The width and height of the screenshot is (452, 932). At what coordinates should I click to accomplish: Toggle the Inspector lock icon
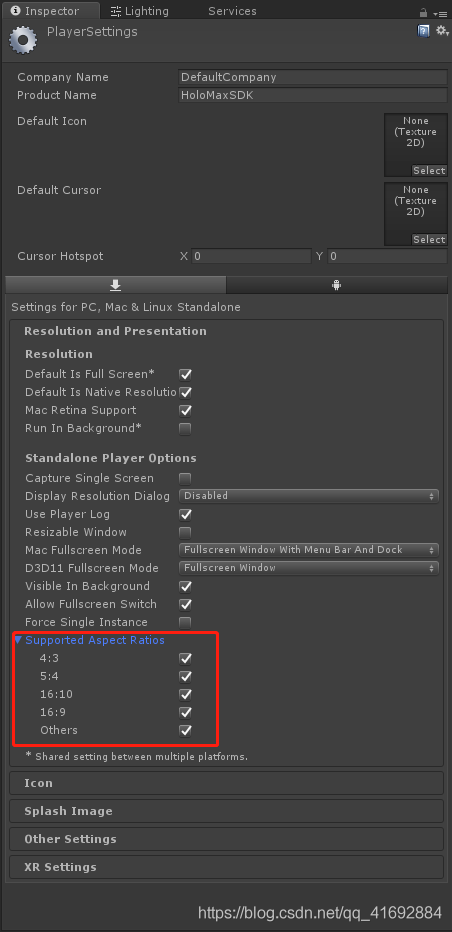click(423, 12)
